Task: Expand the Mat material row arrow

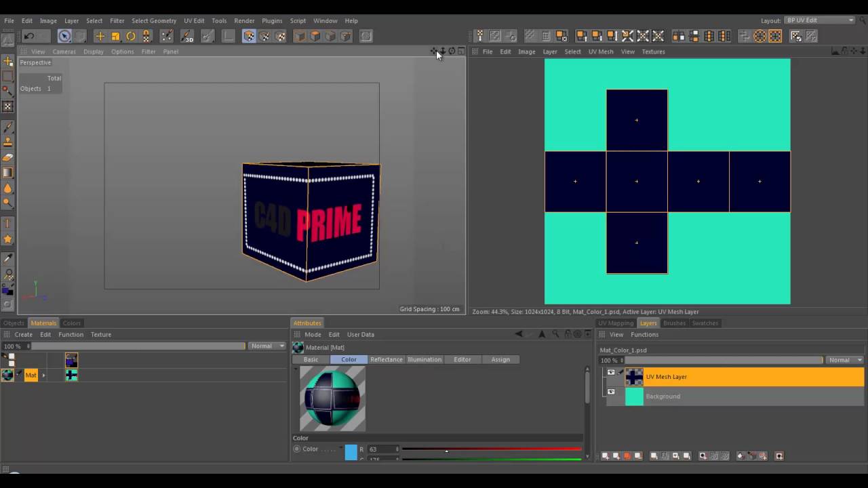Action: click(43, 375)
